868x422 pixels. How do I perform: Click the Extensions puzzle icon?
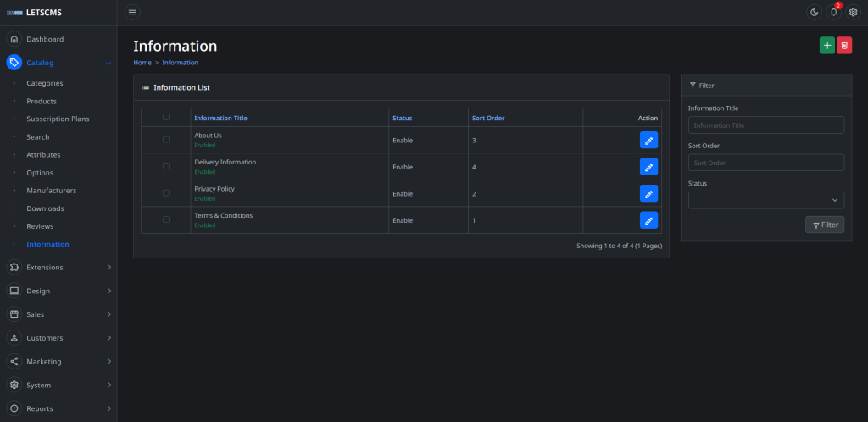[x=14, y=267]
